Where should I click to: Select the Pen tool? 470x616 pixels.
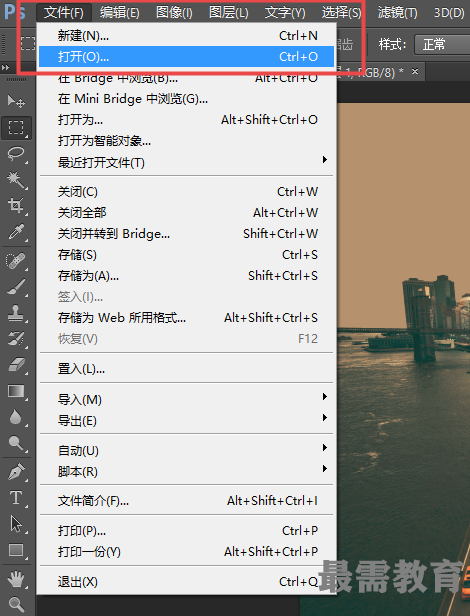(16, 471)
